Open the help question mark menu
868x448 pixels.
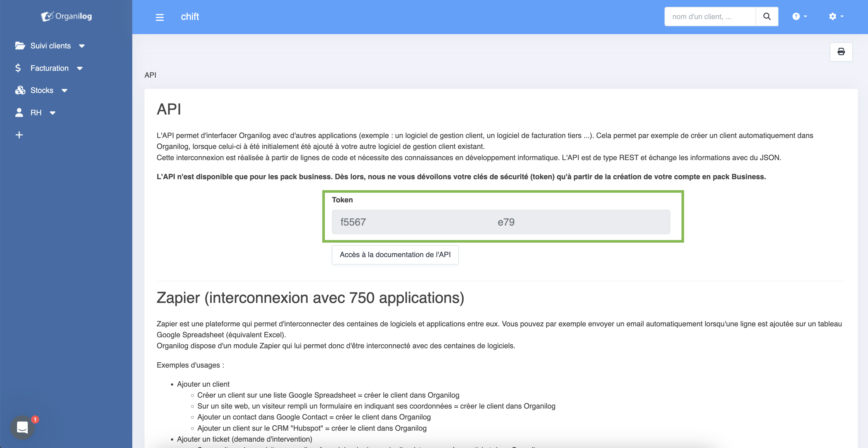click(x=799, y=17)
